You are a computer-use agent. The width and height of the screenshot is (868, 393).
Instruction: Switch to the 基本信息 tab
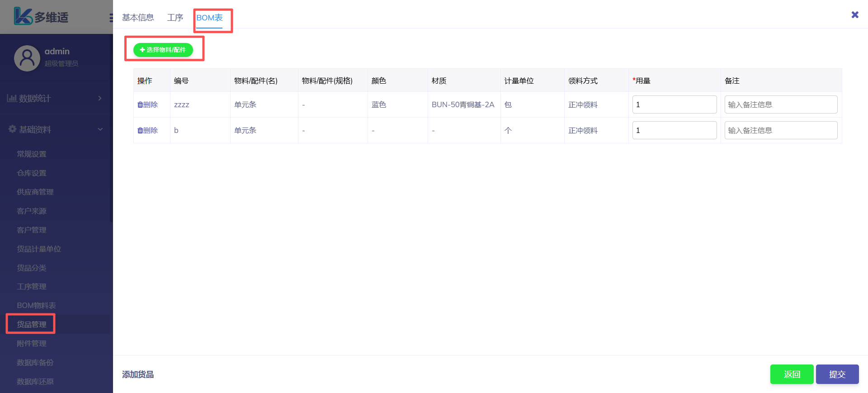click(x=138, y=18)
